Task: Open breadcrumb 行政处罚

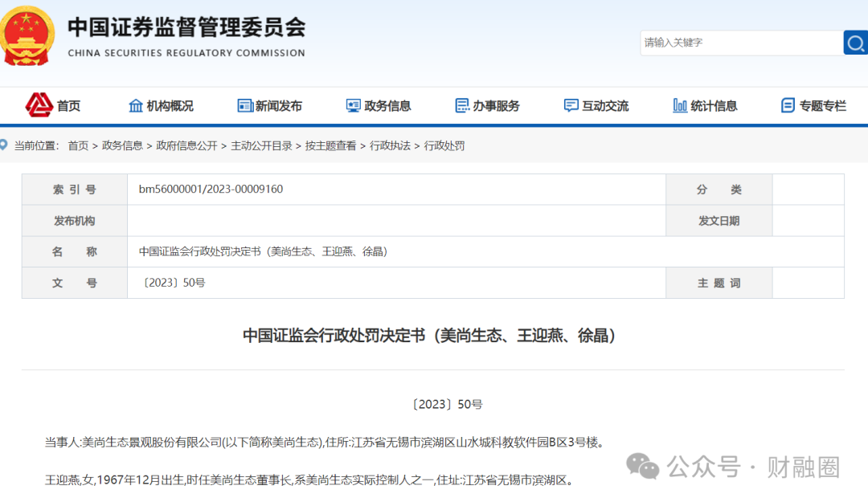Action: (444, 145)
